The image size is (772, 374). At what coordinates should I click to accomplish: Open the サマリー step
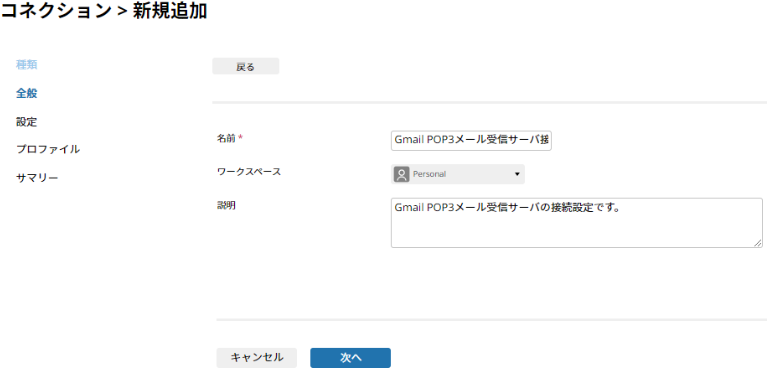coord(37,178)
